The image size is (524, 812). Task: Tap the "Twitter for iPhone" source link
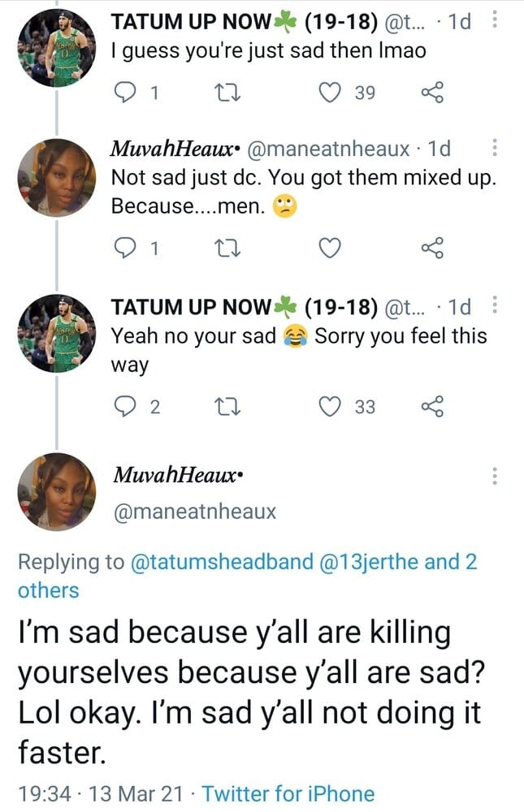pos(288,793)
